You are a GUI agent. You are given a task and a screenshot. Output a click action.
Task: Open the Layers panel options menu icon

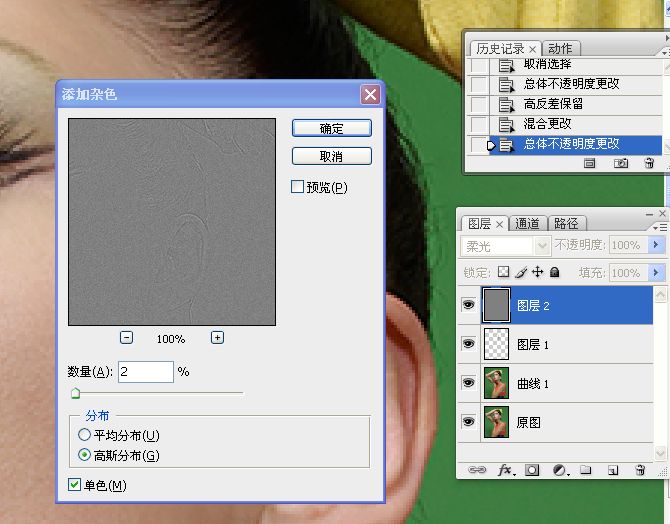(x=660, y=228)
